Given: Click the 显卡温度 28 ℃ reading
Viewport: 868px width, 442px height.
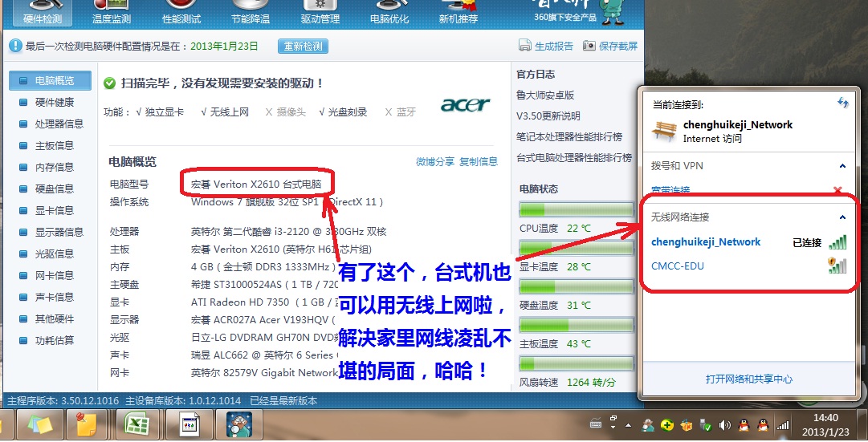Looking at the screenshot, I should tap(578, 266).
